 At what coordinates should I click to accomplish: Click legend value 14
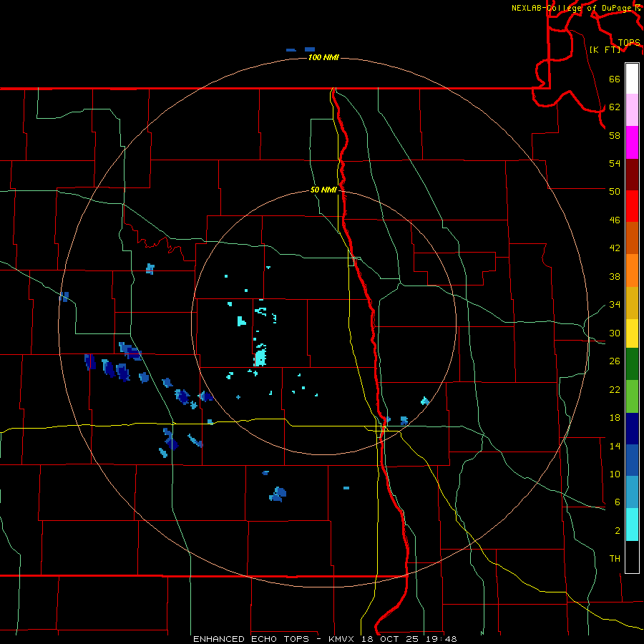[x=615, y=446]
